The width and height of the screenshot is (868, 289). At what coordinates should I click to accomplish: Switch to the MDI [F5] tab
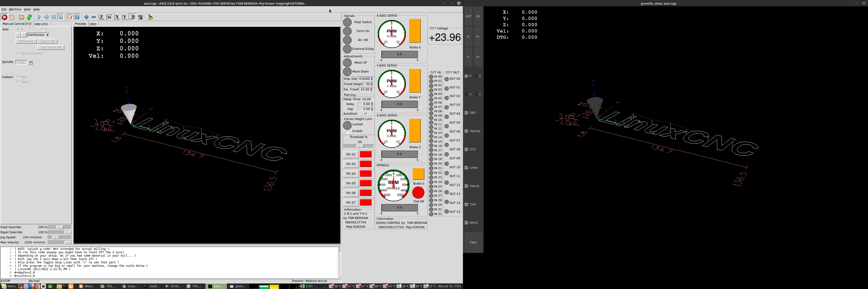[x=42, y=24]
